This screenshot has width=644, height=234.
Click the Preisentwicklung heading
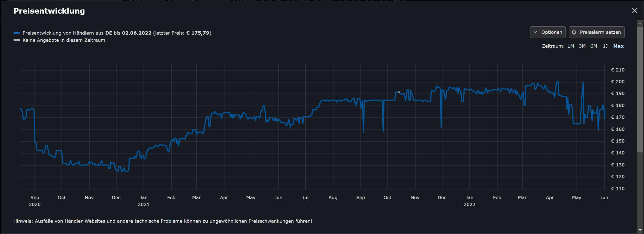49,11
